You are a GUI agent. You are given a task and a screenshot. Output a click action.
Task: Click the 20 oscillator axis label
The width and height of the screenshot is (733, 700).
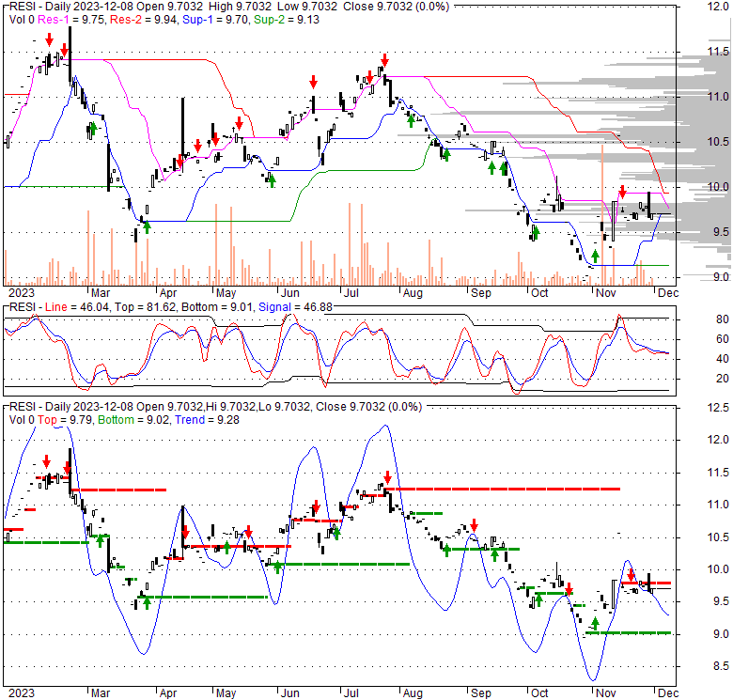pyautogui.click(x=723, y=379)
